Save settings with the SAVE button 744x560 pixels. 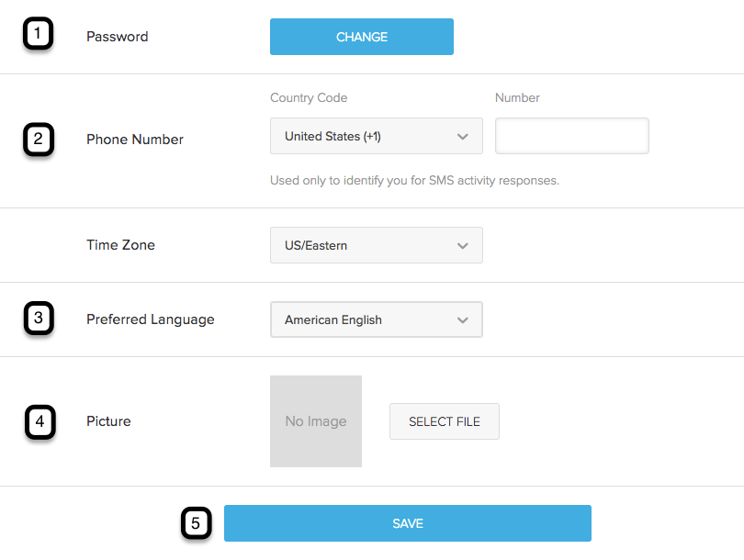pos(407,523)
